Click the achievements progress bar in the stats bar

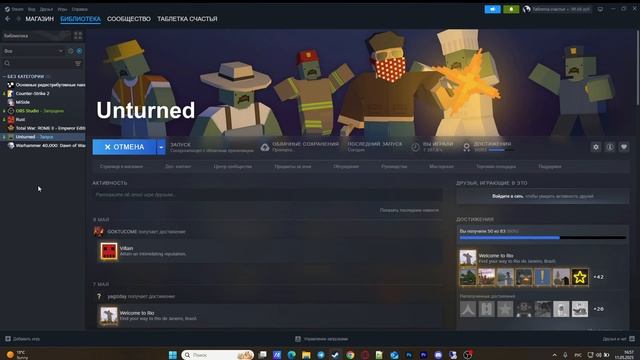(x=501, y=150)
